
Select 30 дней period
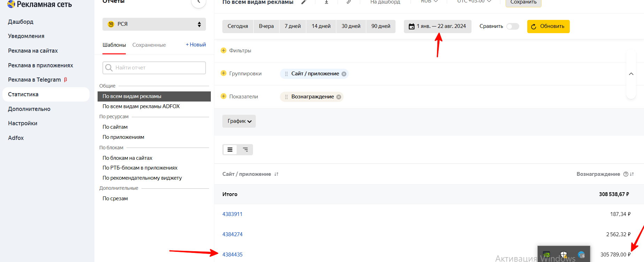click(351, 27)
